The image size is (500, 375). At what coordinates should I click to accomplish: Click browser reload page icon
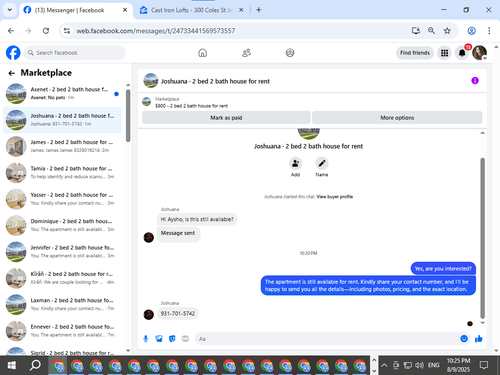pos(46,31)
